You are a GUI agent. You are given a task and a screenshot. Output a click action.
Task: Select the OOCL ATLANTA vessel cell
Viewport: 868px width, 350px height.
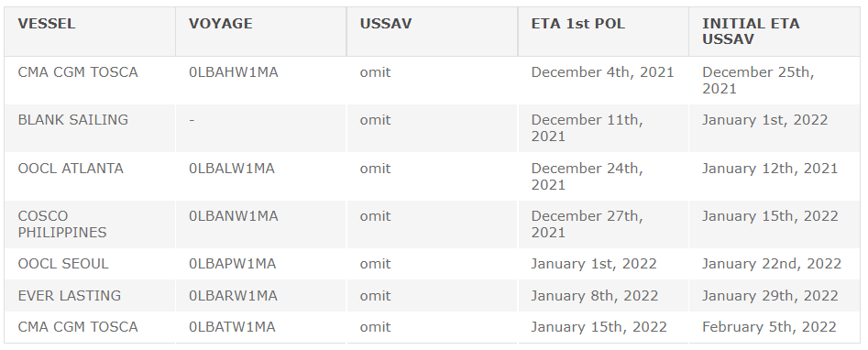click(x=90, y=177)
